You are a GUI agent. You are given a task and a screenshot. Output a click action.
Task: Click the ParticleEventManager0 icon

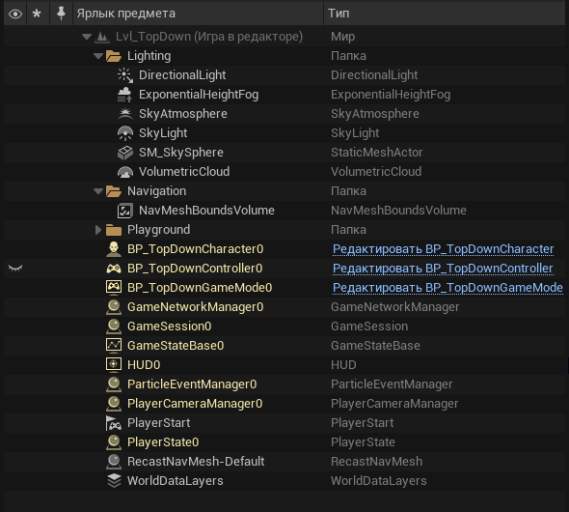(114, 384)
